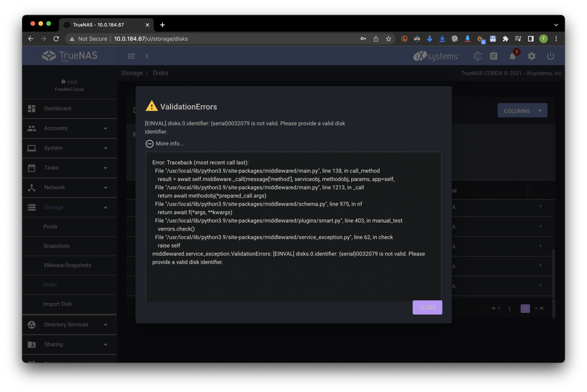Open the Pools page
This screenshot has width=587, height=392.
(x=69, y=227)
